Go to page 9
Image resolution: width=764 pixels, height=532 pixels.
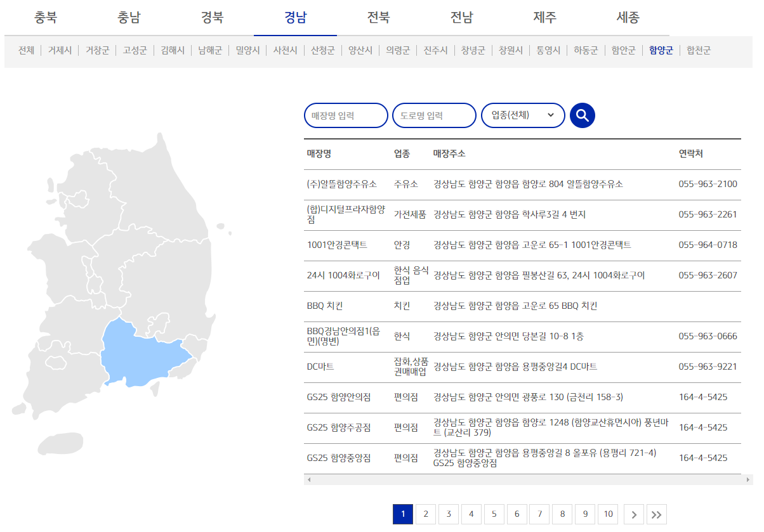[x=585, y=514]
